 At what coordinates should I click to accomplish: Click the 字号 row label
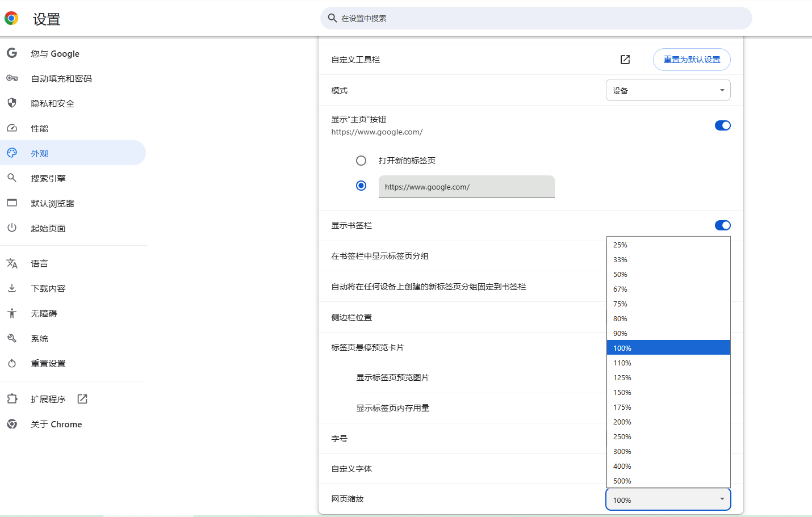tap(339, 439)
